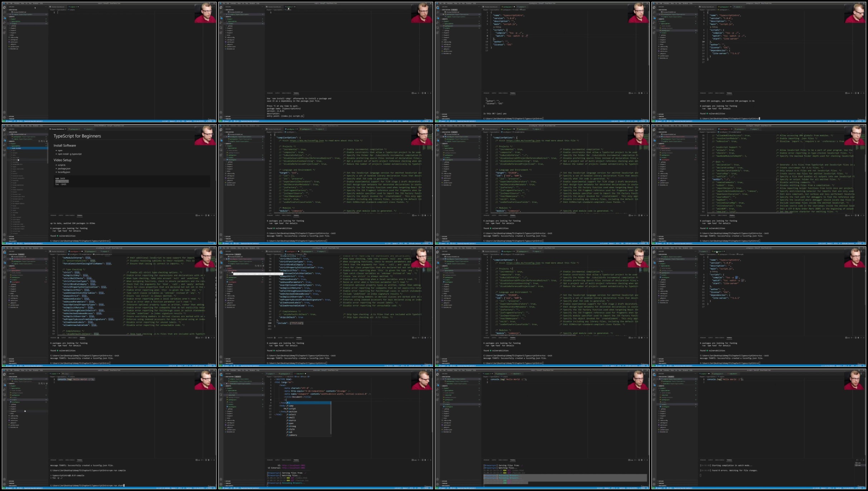Viewport: 868px width, 491px height.
Task: Open the frame whose terminal says added 193 packages
Action: (x=759, y=62)
